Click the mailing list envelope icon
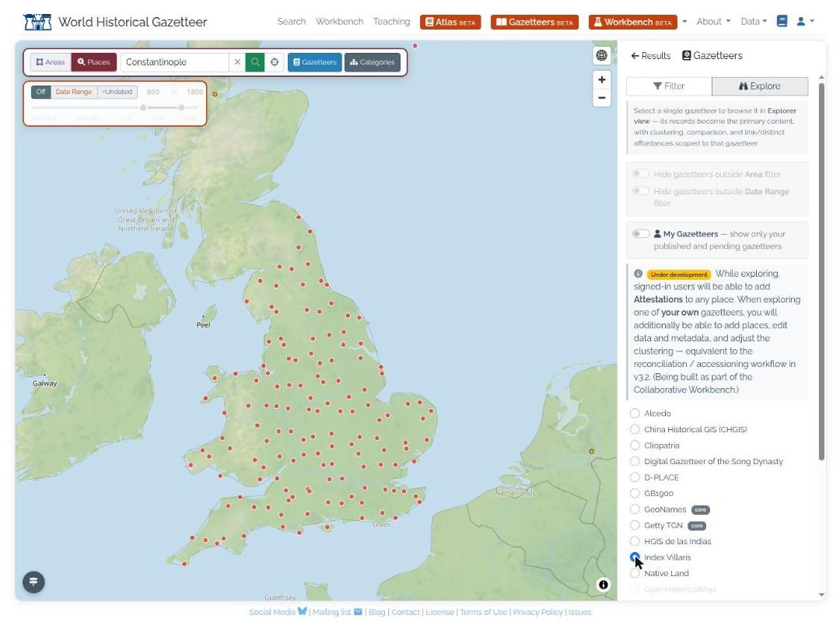 point(358,612)
